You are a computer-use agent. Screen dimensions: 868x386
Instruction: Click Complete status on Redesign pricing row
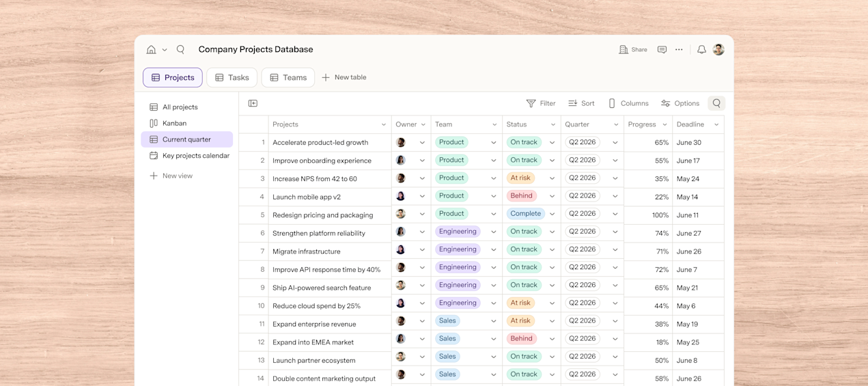(x=525, y=214)
